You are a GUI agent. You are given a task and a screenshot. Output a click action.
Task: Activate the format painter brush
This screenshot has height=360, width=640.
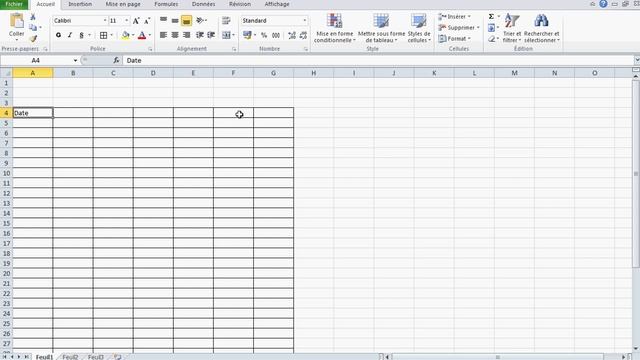tap(33, 38)
